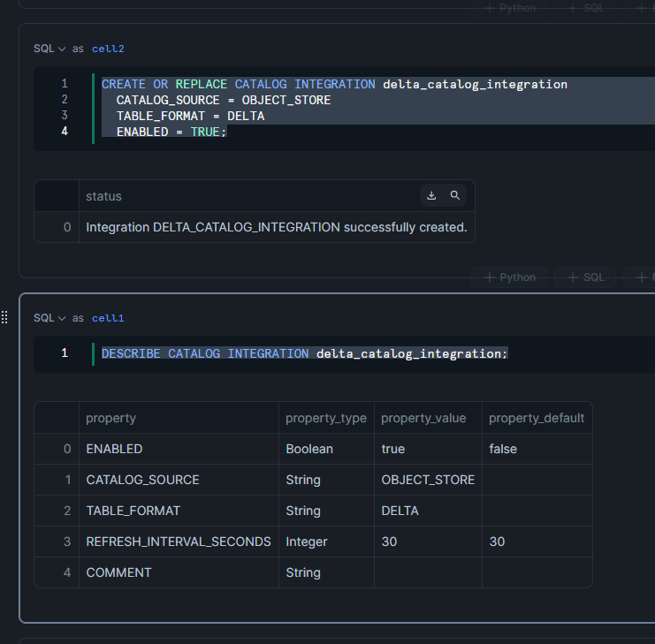Grab the cell1 drag handle
The width and height of the screenshot is (655, 644).
(x=4, y=317)
